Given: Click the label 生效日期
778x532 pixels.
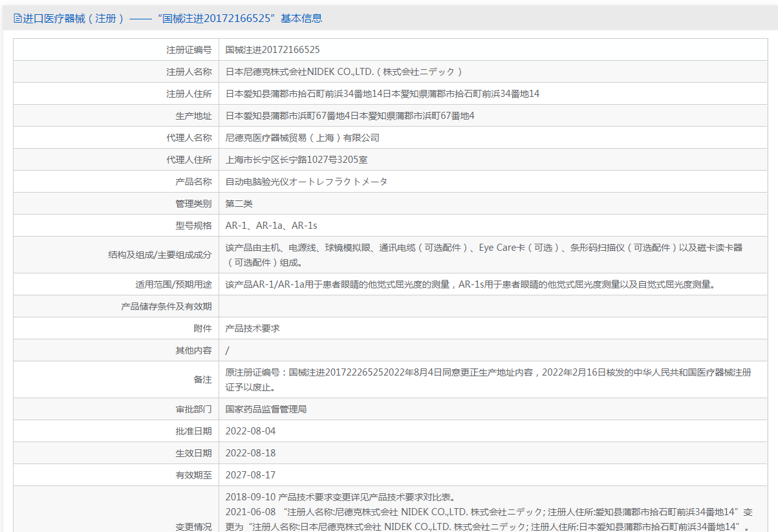Looking at the screenshot, I should pyautogui.click(x=193, y=453).
